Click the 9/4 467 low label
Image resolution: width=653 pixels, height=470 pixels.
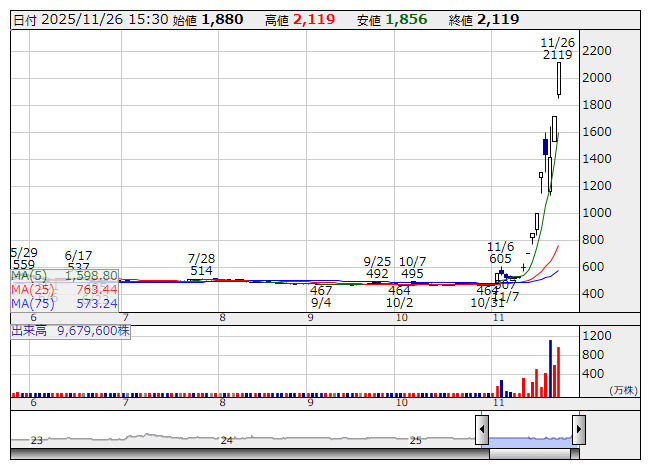[x=321, y=296]
